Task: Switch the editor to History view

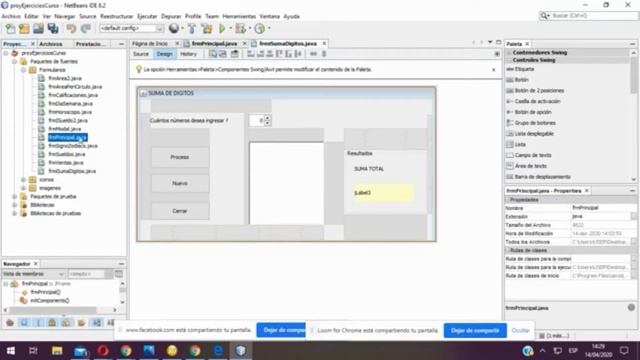Action: point(188,54)
